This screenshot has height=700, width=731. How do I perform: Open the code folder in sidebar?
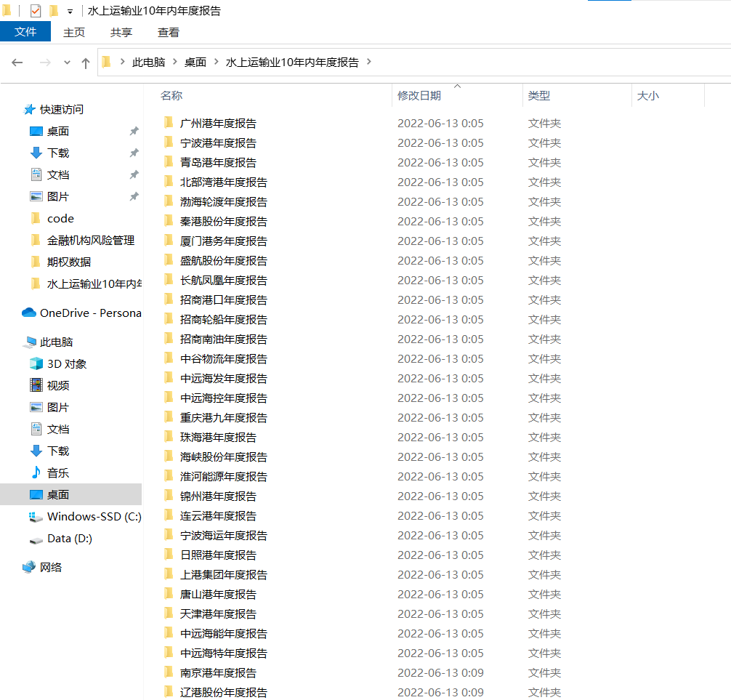[60, 218]
